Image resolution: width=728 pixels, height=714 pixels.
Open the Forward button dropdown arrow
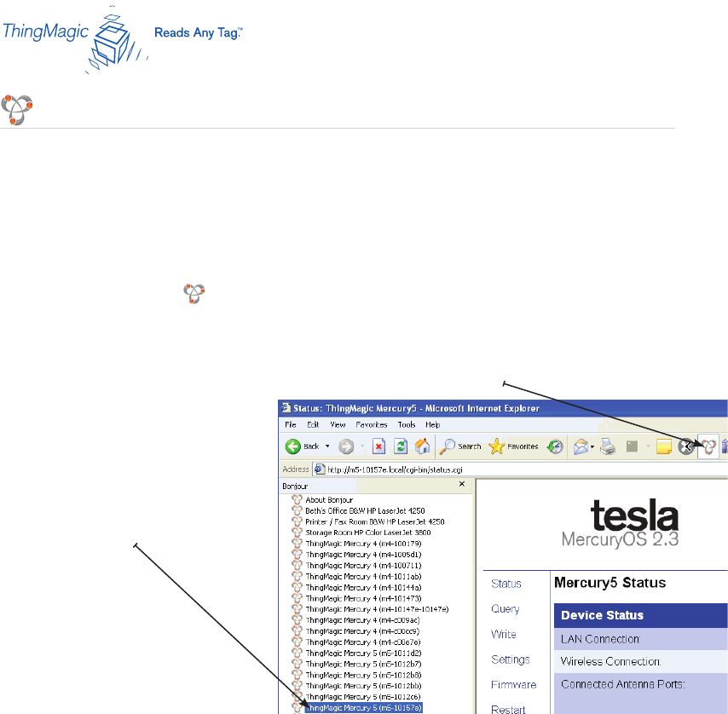click(x=362, y=446)
